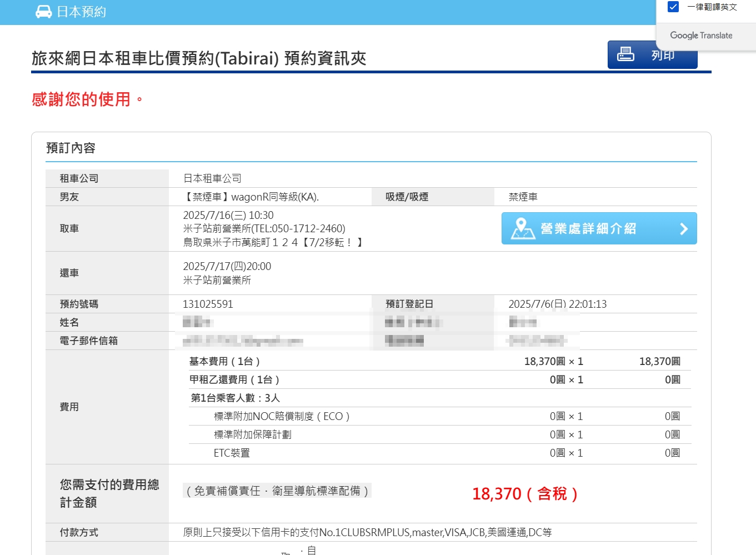This screenshot has width=756, height=555.
Task: Click the 付款方式 credit card description
Action: click(x=367, y=532)
